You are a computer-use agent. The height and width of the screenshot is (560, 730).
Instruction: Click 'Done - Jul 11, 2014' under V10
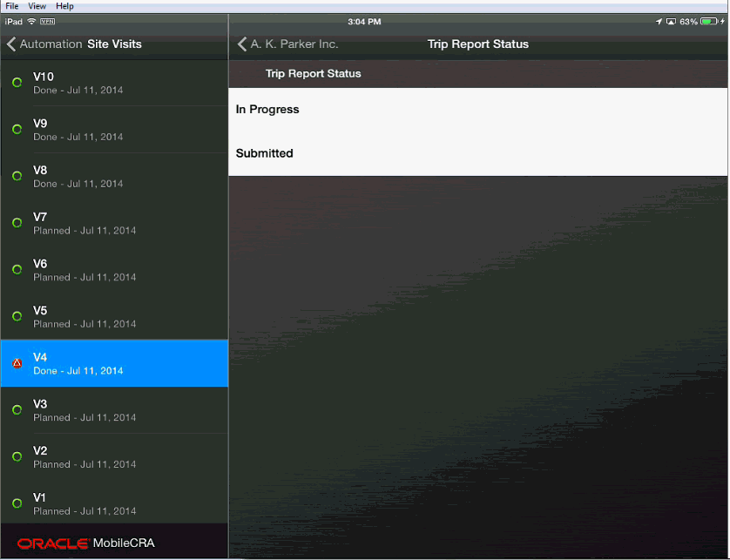78,91
